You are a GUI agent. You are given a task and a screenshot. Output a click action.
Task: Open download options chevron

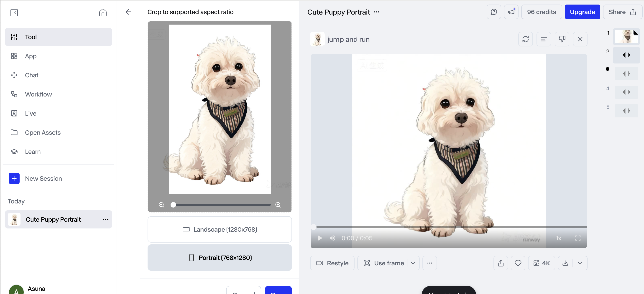click(x=580, y=263)
